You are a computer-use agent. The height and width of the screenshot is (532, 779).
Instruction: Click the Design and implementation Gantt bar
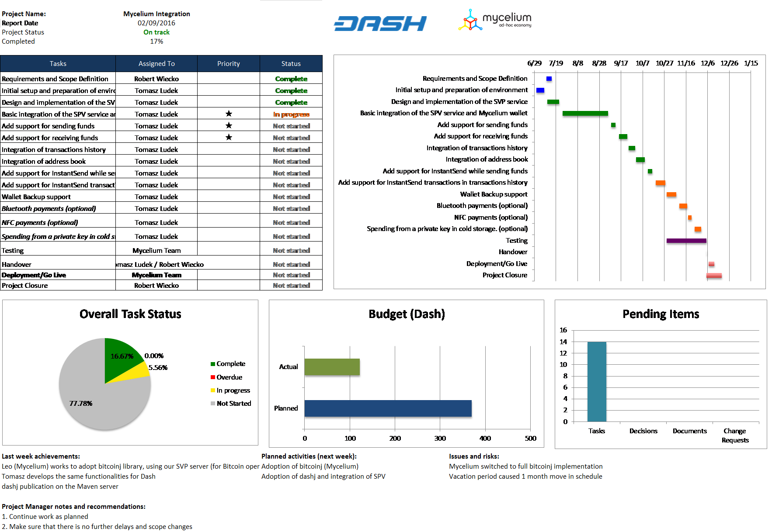click(x=553, y=102)
